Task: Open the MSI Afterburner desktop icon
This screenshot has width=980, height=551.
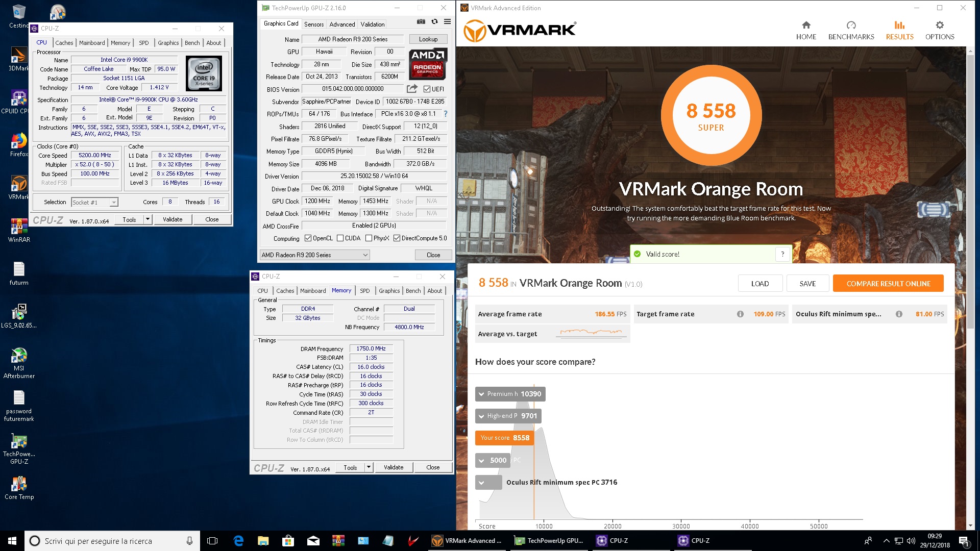Action: tap(19, 363)
